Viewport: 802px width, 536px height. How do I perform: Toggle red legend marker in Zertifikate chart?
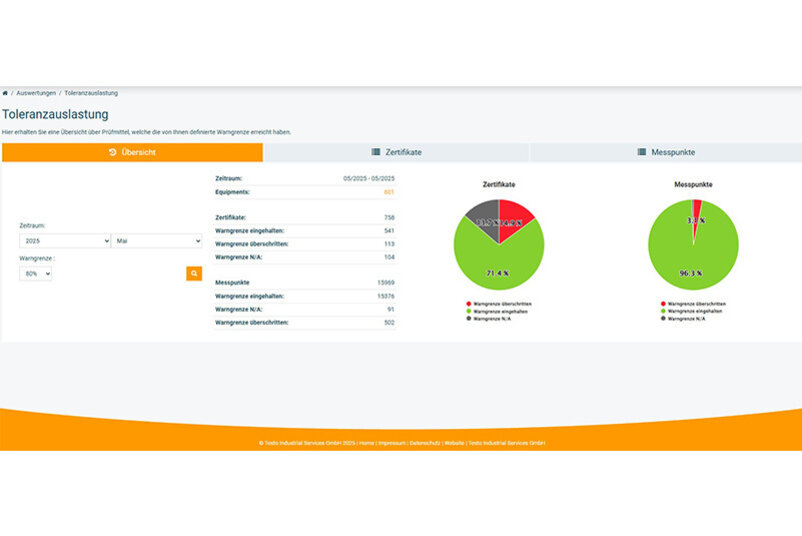click(x=468, y=303)
